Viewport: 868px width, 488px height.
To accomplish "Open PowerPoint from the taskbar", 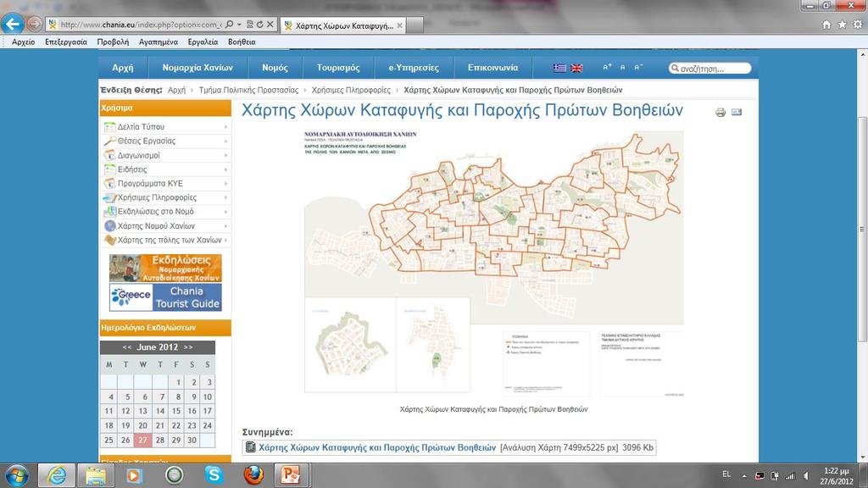I will coord(292,475).
